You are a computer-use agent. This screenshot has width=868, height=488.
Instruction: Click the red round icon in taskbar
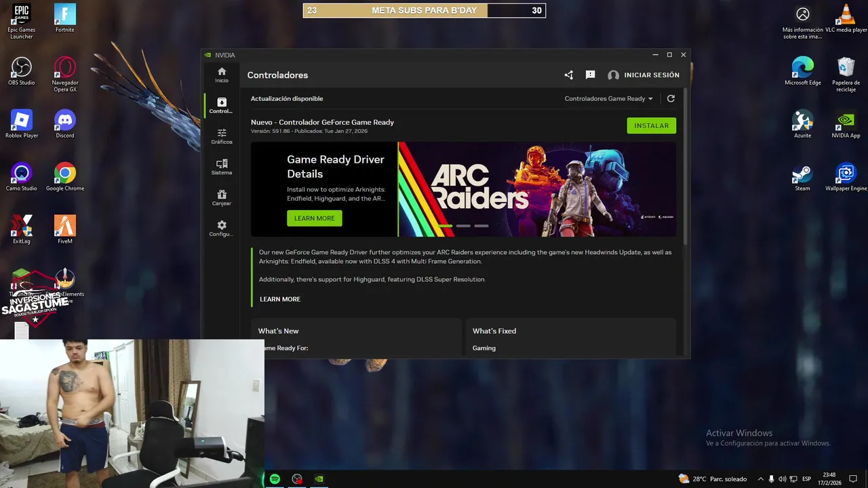(297, 479)
